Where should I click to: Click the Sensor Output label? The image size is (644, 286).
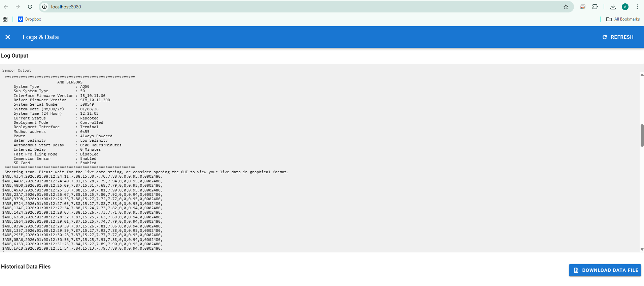point(17,70)
